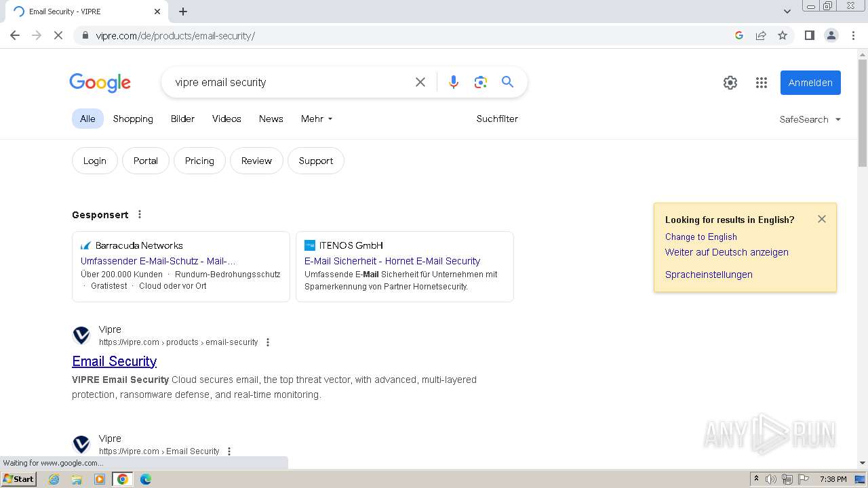Open the volume tray icon
Image resolution: width=868 pixels, height=488 pixels.
(771, 479)
